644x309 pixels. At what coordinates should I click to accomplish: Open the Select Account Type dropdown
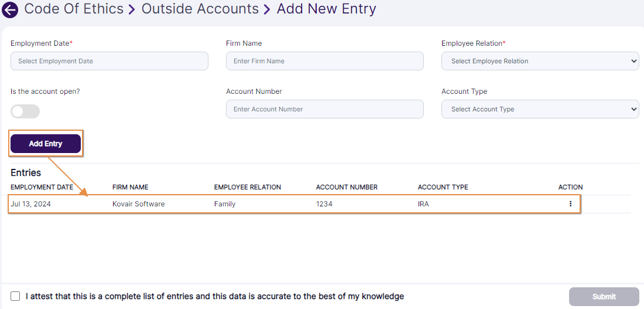pos(540,109)
